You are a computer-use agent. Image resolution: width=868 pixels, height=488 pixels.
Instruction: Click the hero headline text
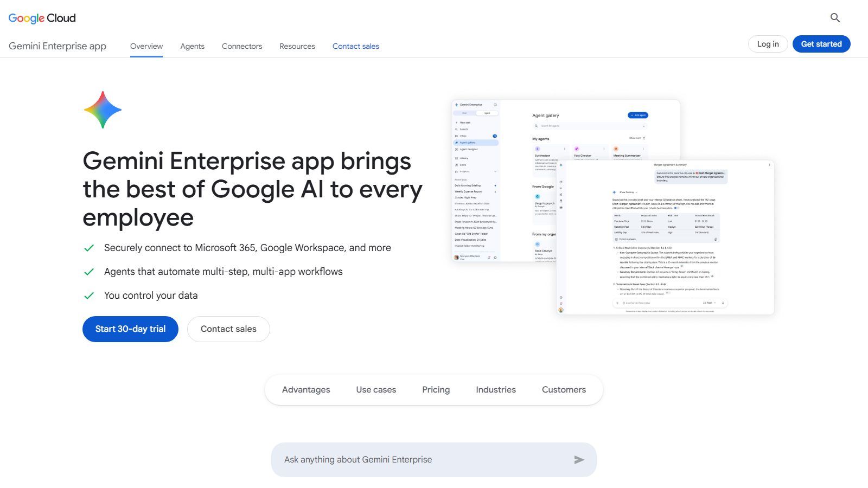point(252,189)
